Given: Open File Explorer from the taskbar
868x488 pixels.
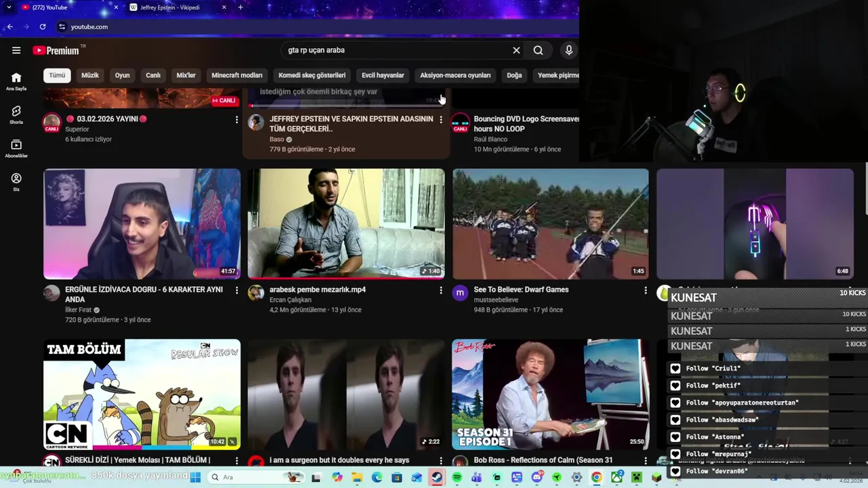Looking at the screenshot, I should [357, 477].
